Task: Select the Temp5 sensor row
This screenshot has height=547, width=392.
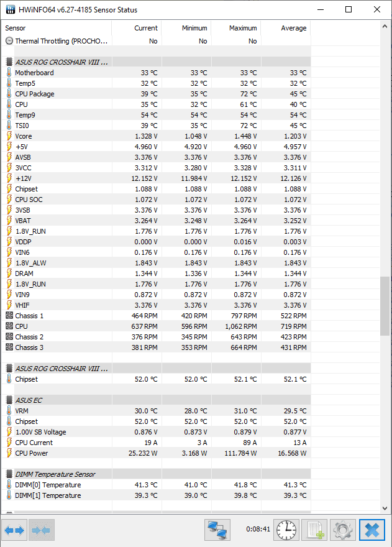Action: click(x=156, y=83)
